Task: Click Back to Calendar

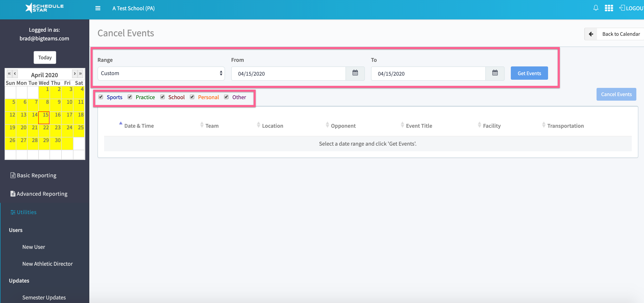Action: 621,33
